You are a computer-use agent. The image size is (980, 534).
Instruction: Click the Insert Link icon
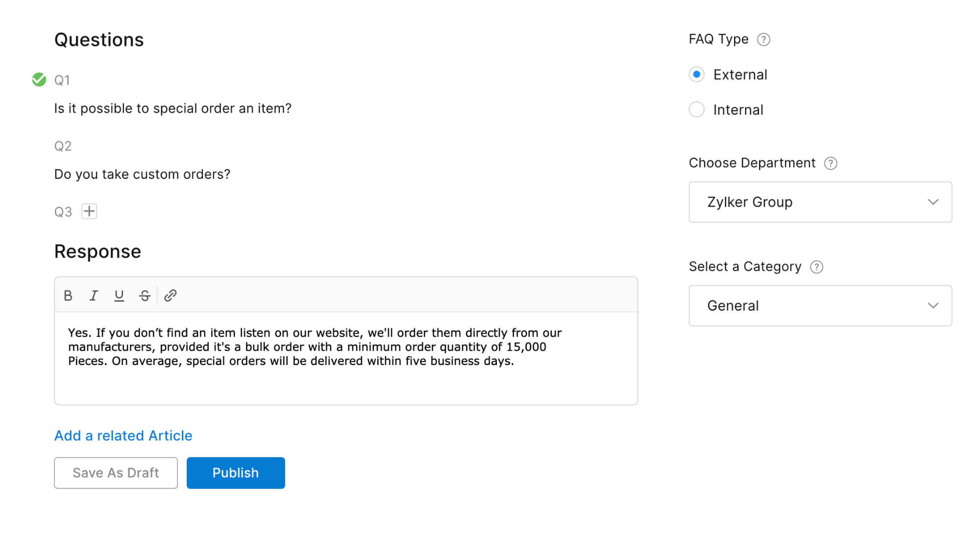click(170, 295)
